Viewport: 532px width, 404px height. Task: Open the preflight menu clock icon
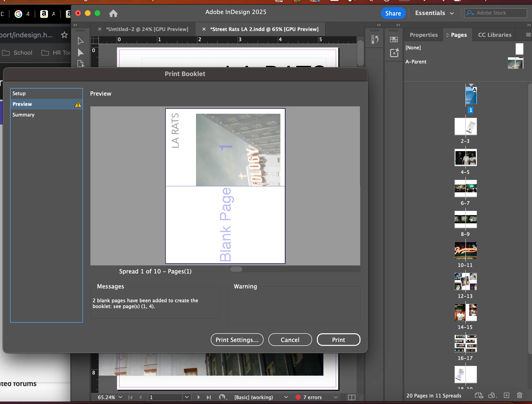(x=222, y=397)
